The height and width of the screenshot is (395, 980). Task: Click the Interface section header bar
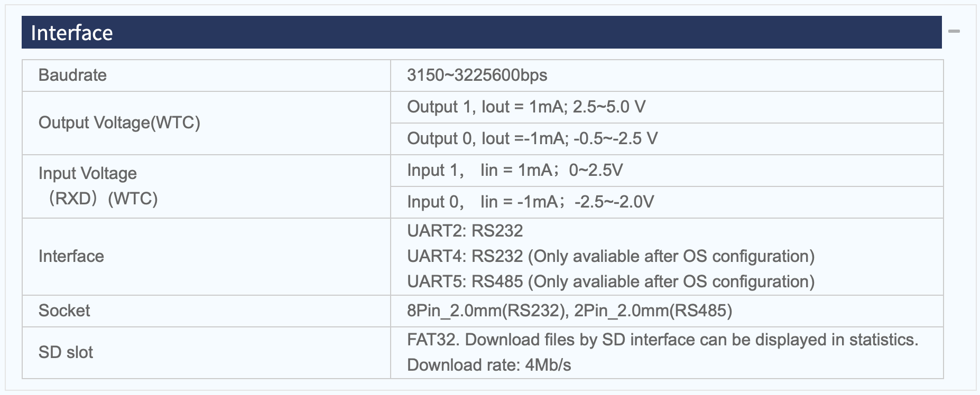click(482, 32)
